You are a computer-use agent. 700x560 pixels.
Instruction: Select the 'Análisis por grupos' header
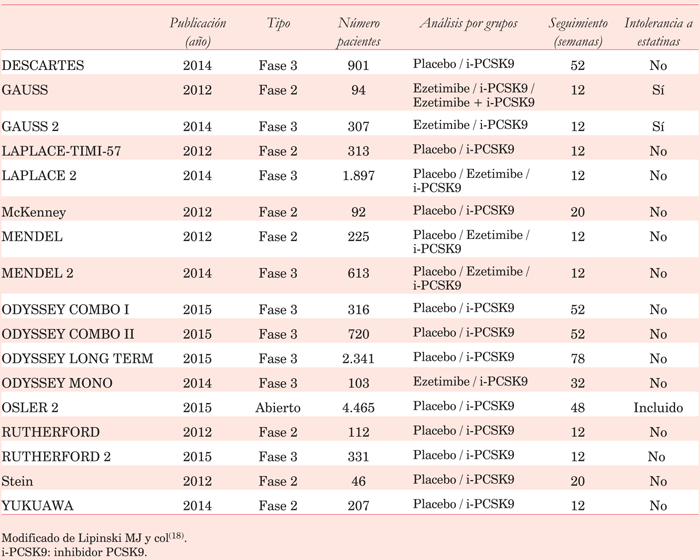point(469,24)
